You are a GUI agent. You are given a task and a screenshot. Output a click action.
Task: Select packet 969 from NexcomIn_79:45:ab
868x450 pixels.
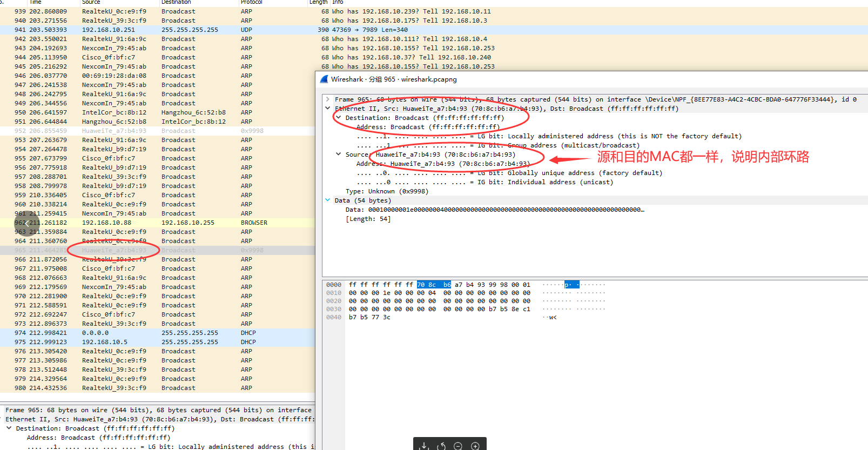coord(158,287)
